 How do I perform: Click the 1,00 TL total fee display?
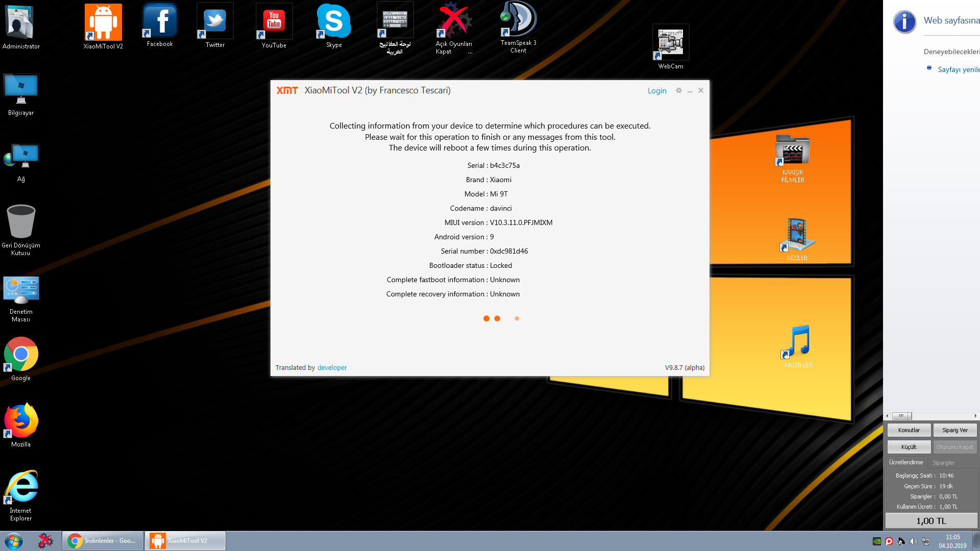tap(931, 521)
